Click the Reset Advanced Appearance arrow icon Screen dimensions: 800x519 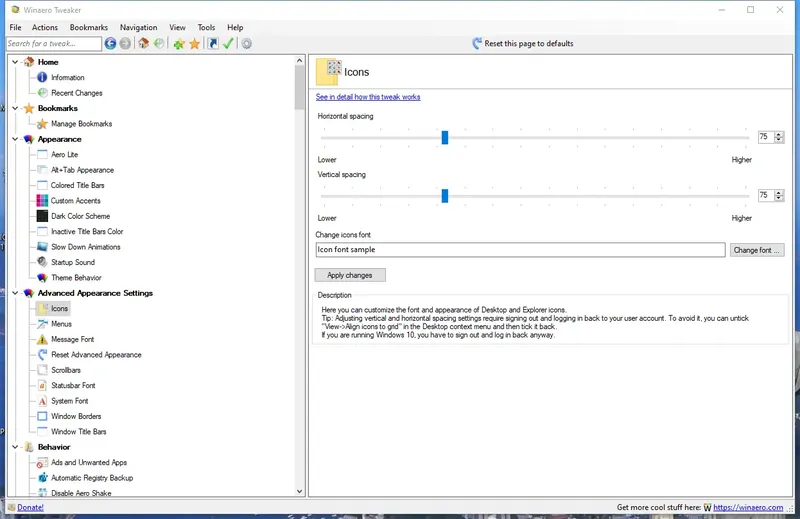pos(42,355)
